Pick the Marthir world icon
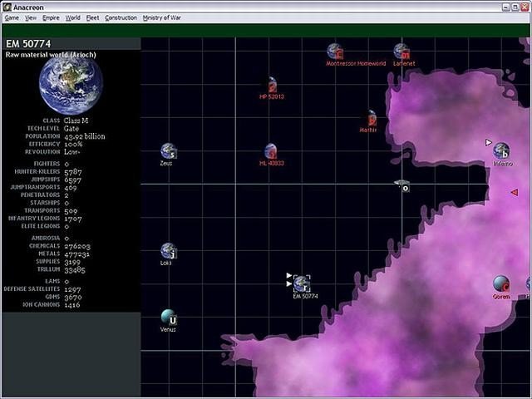The height and width of the screenshot is (399, 532). (371, 118)
